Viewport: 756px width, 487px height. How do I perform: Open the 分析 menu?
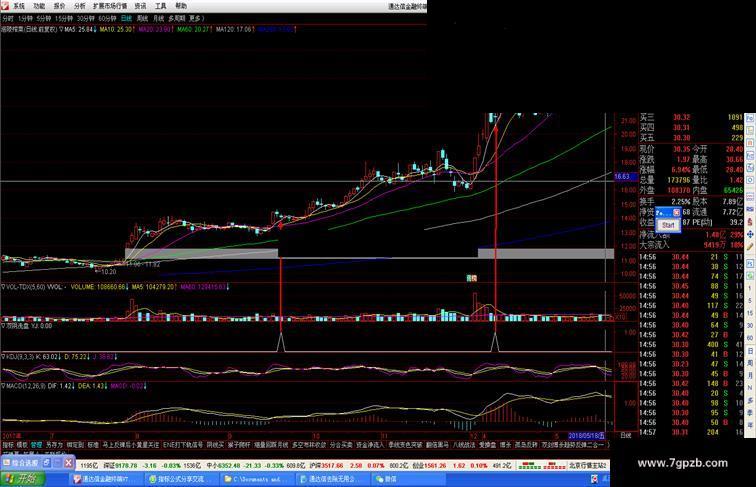click(x=80, y=6)
